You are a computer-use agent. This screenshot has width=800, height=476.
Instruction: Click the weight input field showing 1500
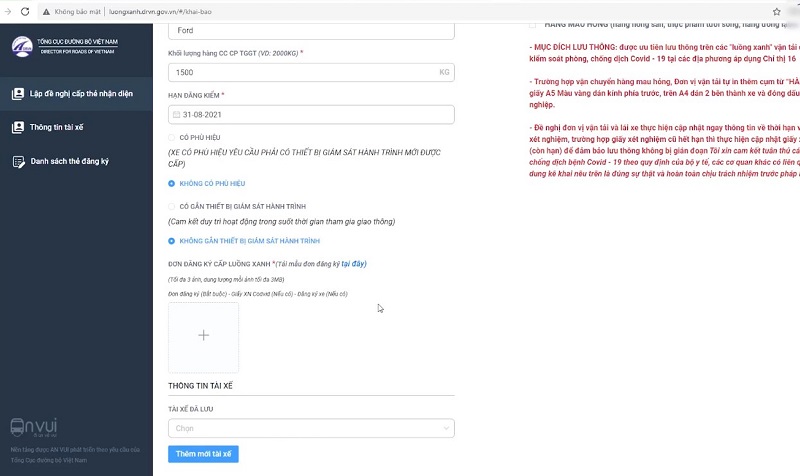300,72
